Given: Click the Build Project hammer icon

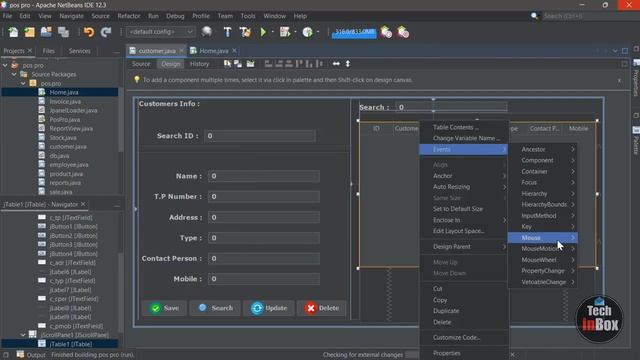Looking at the screenshot, I should [x=227, y=32].
